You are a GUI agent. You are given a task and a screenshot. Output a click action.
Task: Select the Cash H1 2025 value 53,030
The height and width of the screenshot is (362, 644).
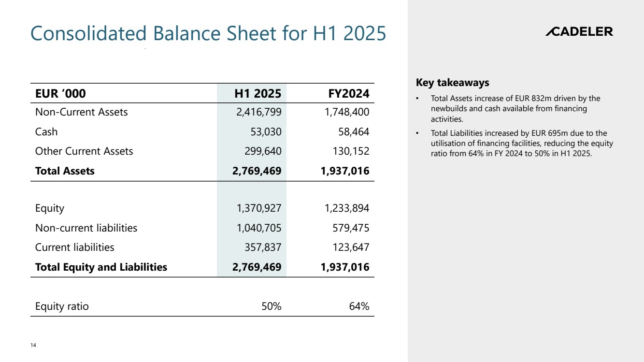[265, 131]
